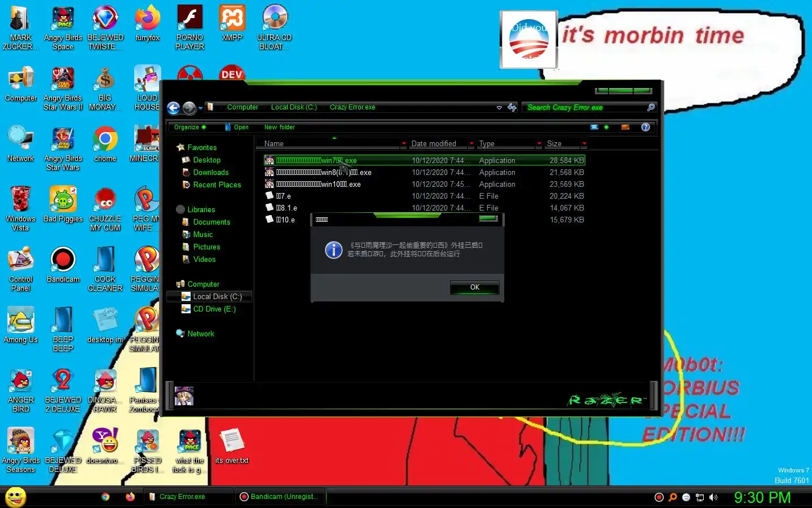The image size is (812, 508).
Task: Go back in the explorer window
Action: tap(174, 108)
